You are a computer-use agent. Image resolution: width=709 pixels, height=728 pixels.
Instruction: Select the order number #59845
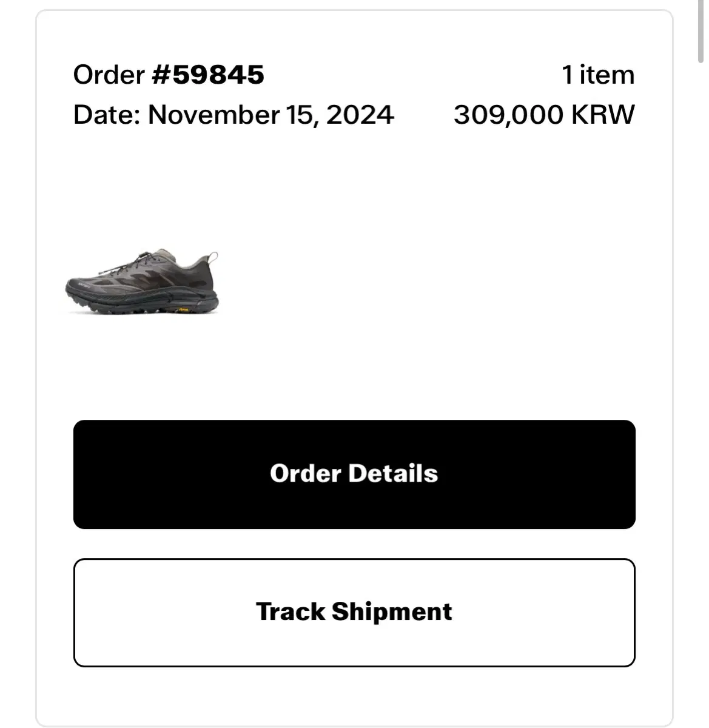(x=207, y=75)
